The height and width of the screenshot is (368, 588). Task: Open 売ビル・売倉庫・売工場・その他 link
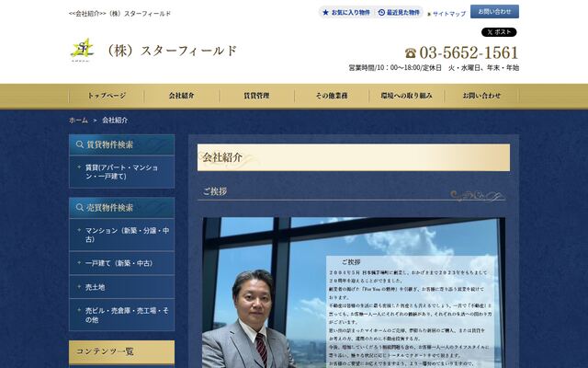point(122,315)
